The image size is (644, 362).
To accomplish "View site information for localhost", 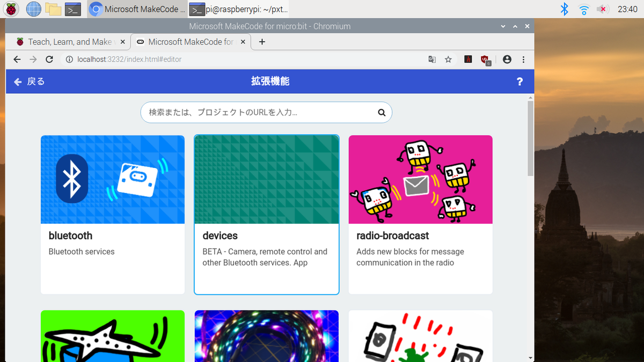I will 69,60.
